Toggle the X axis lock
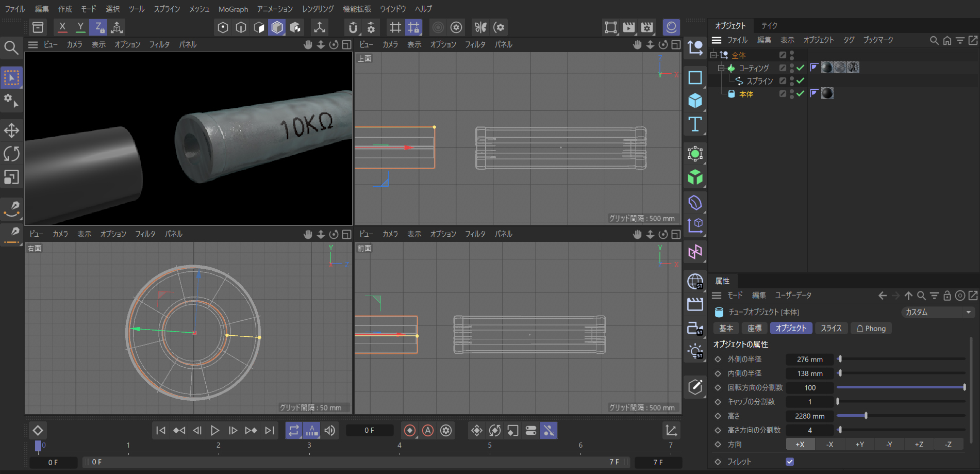 62,27
